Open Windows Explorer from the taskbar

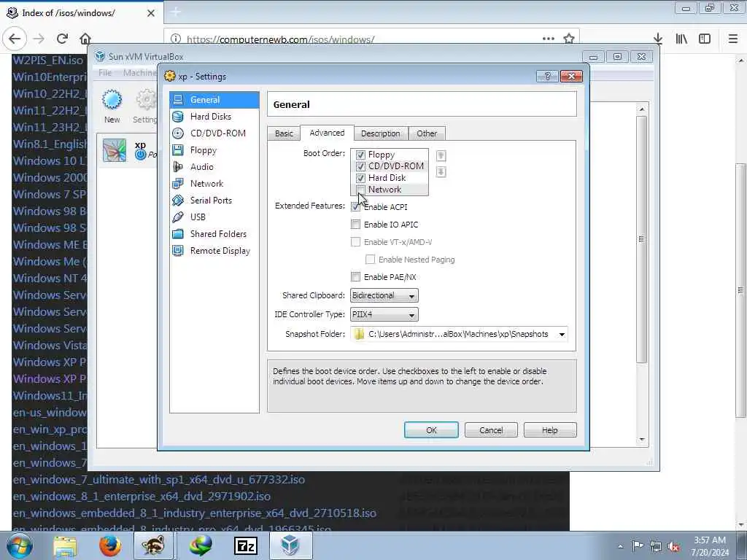65,545
